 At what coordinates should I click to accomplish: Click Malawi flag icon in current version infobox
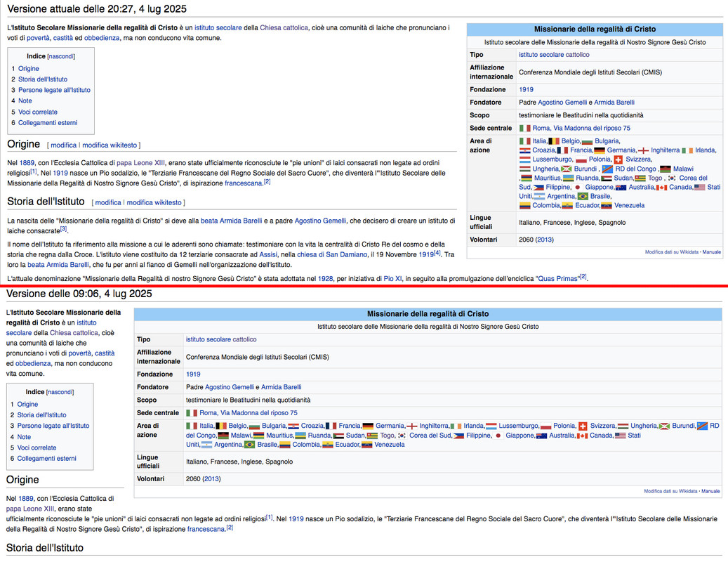666,169
